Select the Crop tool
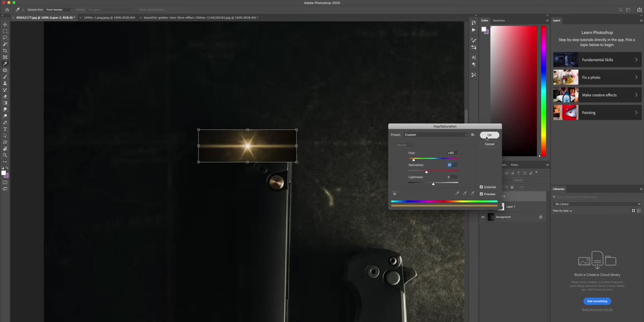Screen dimensions: 644x322 pos(5,50)
